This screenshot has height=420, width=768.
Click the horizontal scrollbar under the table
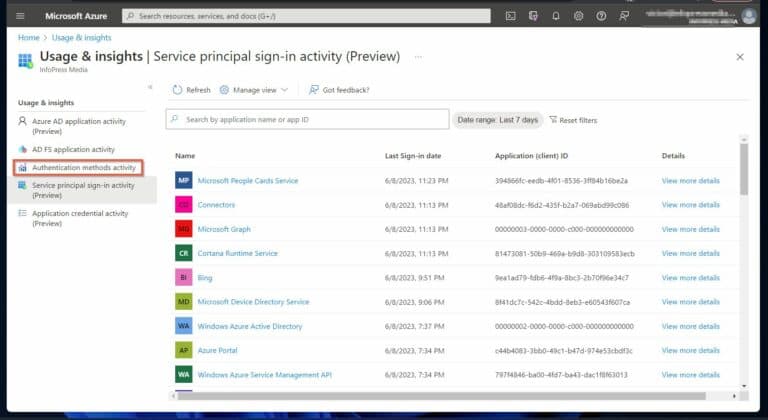(441, 395)
